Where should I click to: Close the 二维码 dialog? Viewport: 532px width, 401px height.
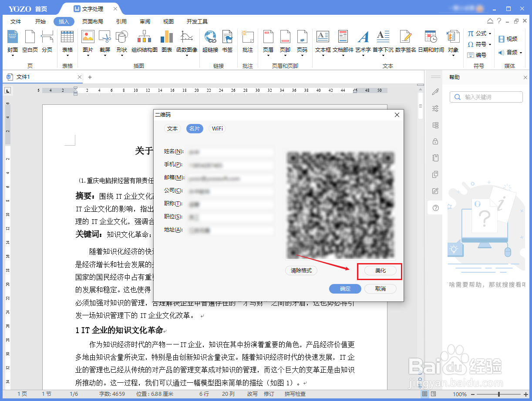tap(397, 115)
